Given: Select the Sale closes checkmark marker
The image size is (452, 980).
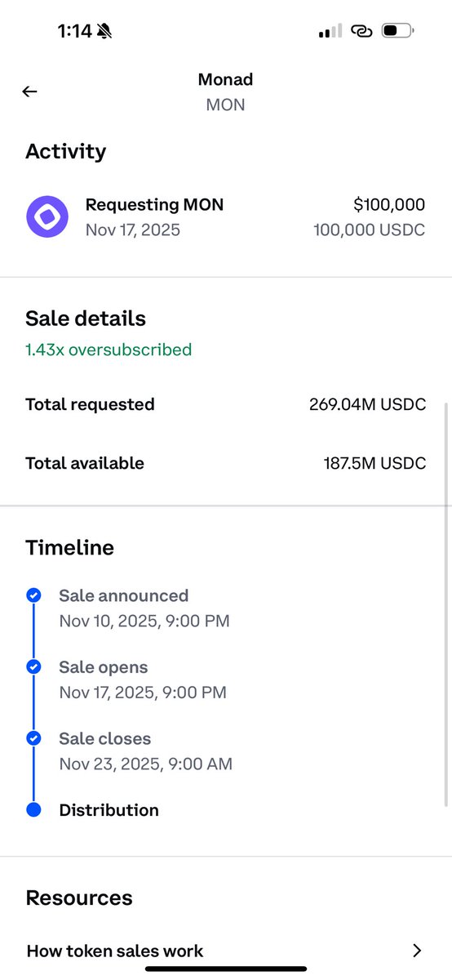Looking at the screenshot, I should click(x=33, y=738).
